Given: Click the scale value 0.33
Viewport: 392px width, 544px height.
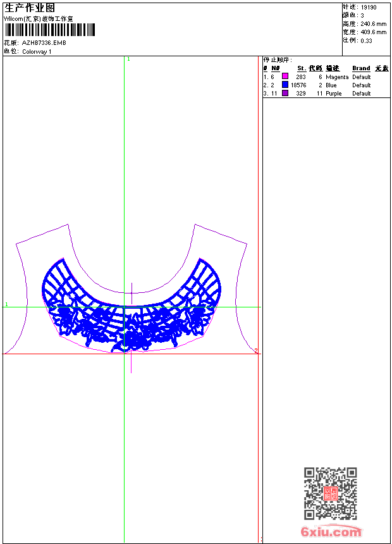Looking at the screenshot, I should click(366, 40).
